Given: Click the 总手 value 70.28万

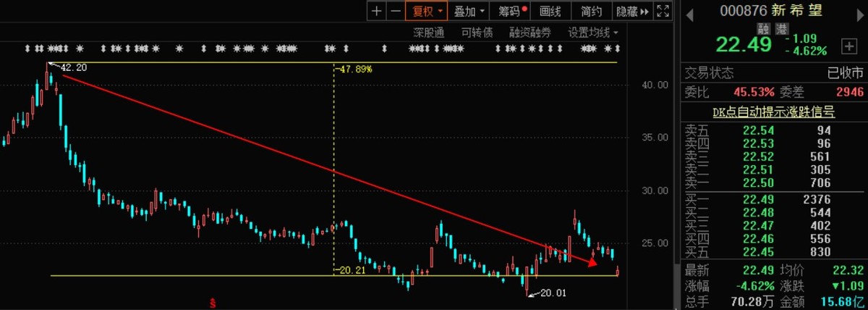Looking at the screenshot, I should (x=752, y=301).
